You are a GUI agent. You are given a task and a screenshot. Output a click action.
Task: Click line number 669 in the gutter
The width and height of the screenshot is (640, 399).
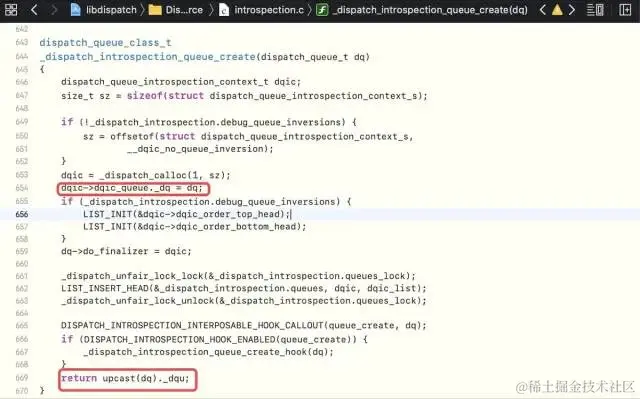point(22,378)
